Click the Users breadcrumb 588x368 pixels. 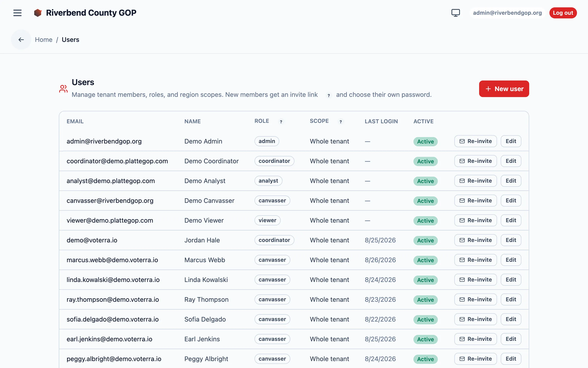click(x=71, y=40)
